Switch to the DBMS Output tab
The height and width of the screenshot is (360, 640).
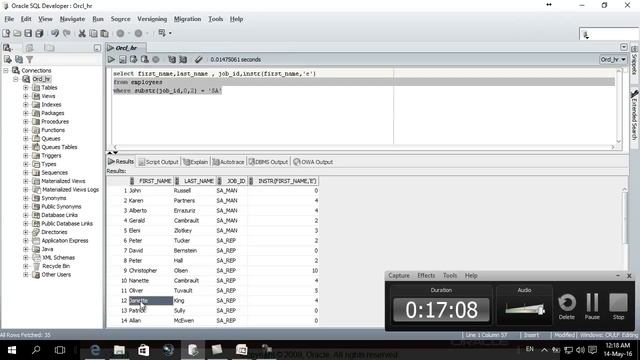coord(268,162)
